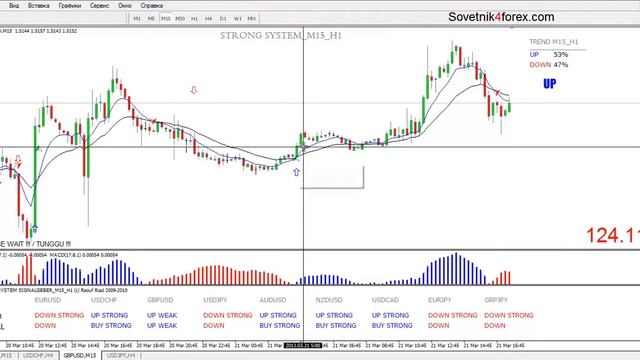This screenshot has width=640, height=360.
Task: Click the AUDUSD pair label
Action: tap(273, 300)
